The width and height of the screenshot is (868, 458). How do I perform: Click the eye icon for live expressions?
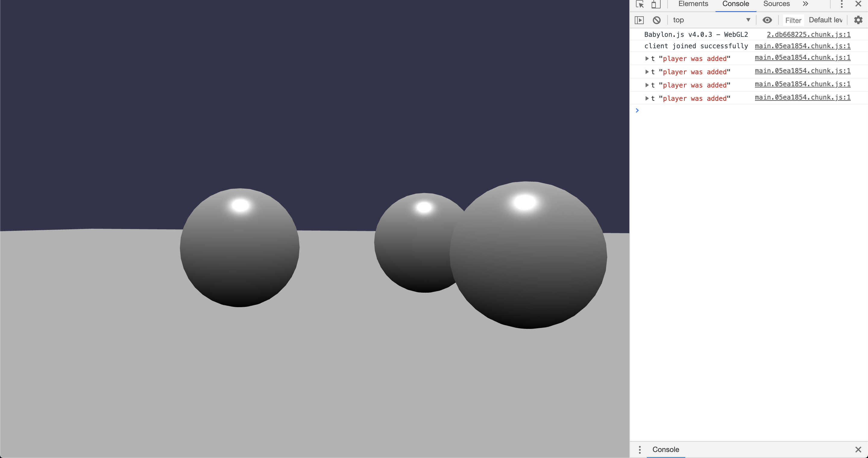tap(767, 20)
